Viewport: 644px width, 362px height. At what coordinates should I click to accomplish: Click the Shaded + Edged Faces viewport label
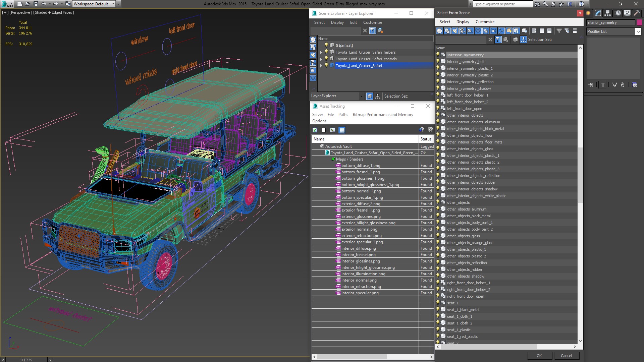pos(54,12)
